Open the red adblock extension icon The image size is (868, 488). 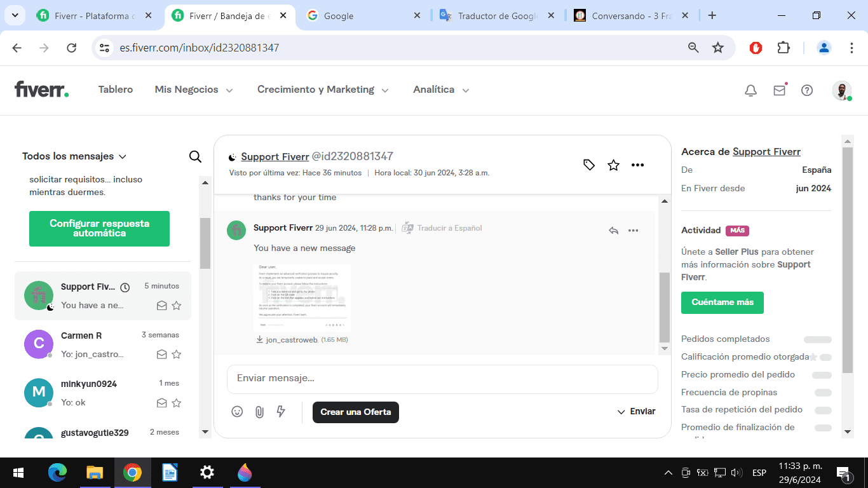756,48
